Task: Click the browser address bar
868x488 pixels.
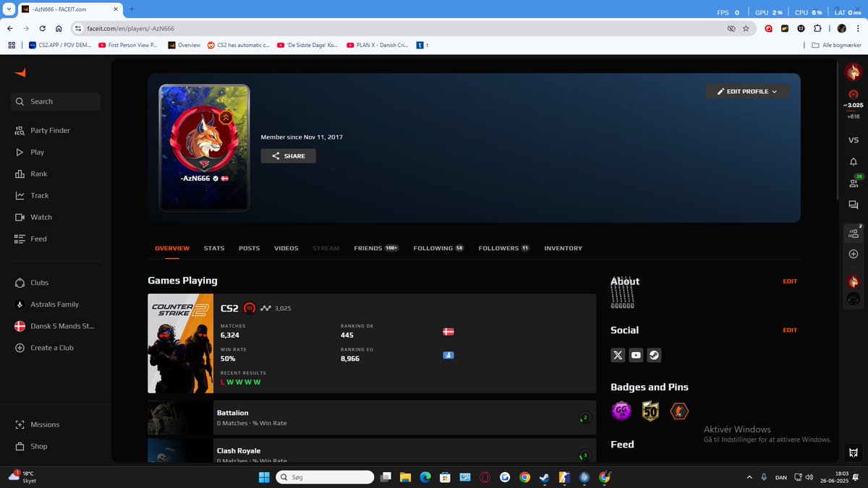Action: (x=398, y=28)
